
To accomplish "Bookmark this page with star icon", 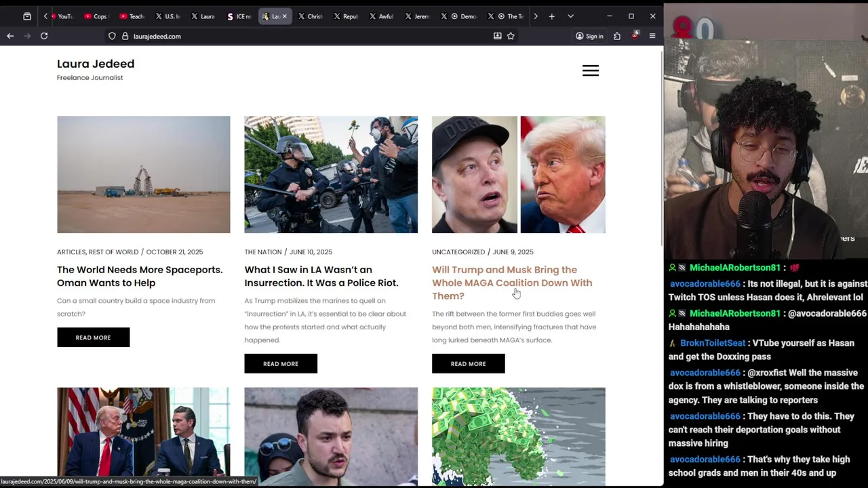I will (511, 36).
